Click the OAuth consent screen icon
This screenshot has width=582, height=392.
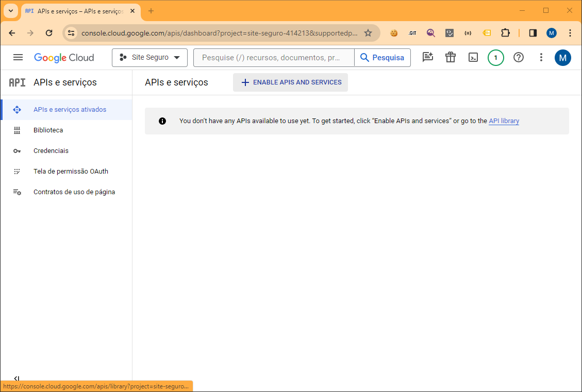(16, 172)
